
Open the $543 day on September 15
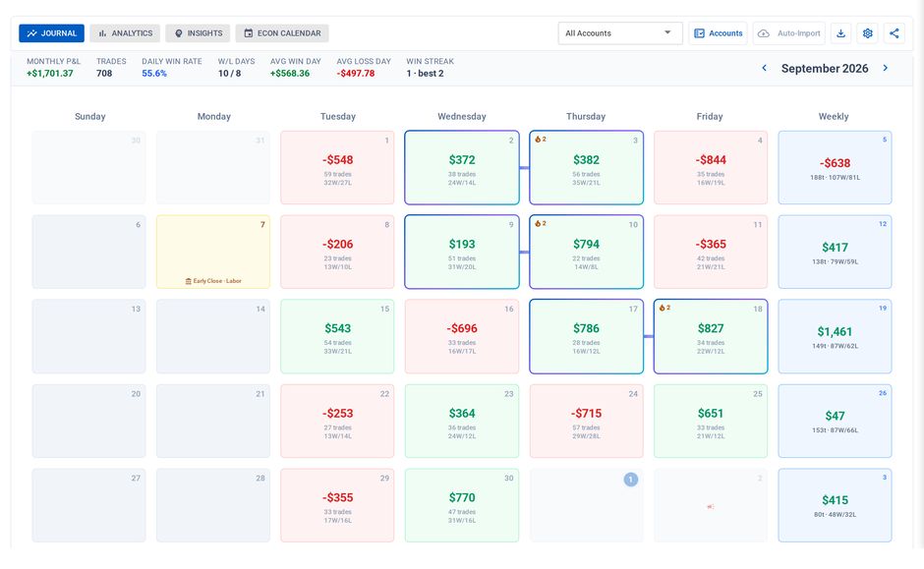coord(337,336)
